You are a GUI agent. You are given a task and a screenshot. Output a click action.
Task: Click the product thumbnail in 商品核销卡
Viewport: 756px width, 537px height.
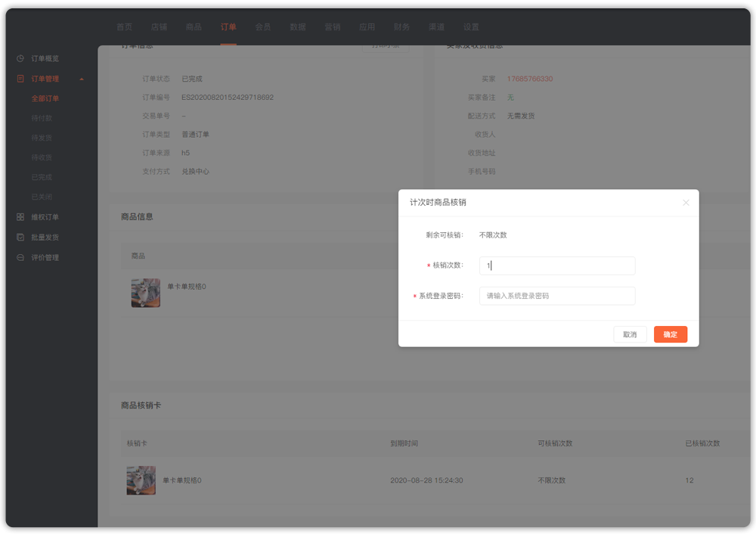(x=141, y=480)
